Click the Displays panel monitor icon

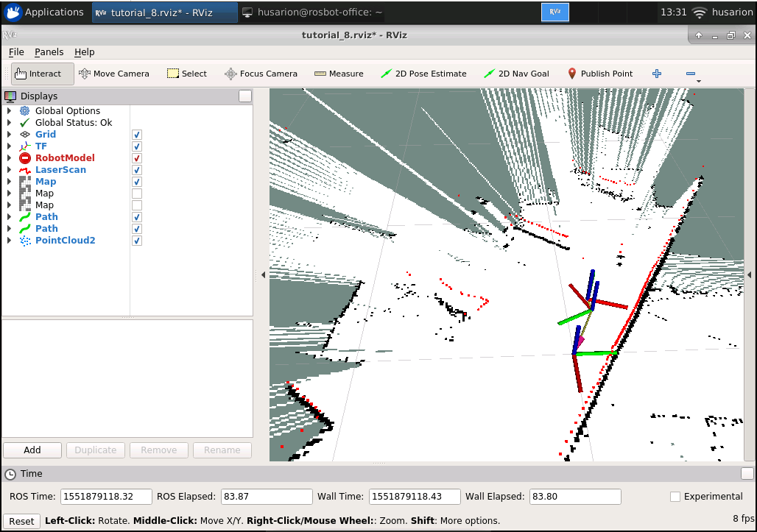pos(10,96)
